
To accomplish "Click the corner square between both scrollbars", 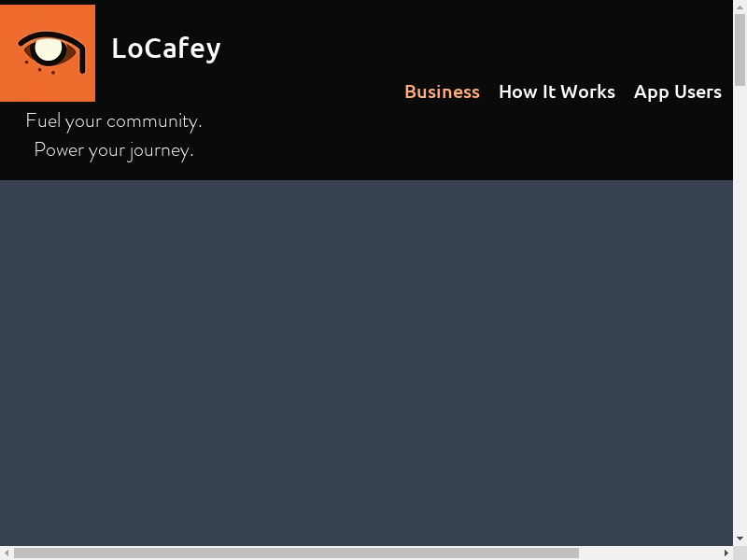I will pos(740,553).
